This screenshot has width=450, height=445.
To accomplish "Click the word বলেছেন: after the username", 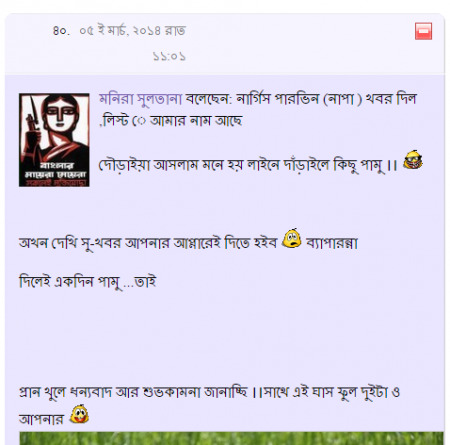I will click(208, 99).
